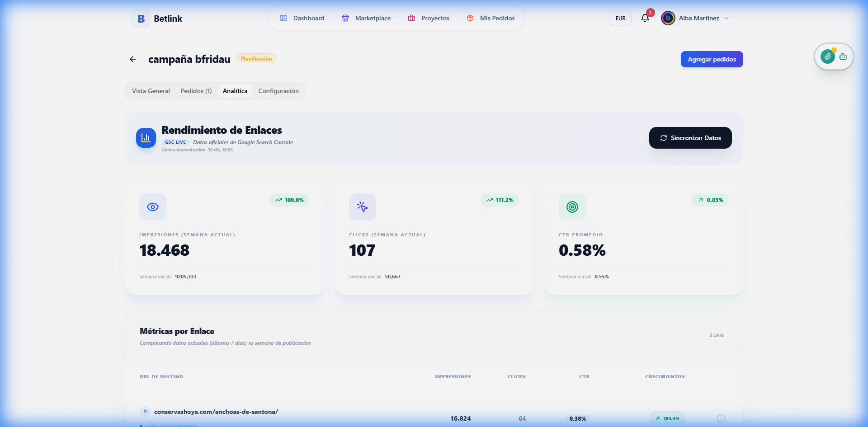This screenshot has height=427, width=868.
Task: Click the Marketplace store icon
Action: point(345,18)
